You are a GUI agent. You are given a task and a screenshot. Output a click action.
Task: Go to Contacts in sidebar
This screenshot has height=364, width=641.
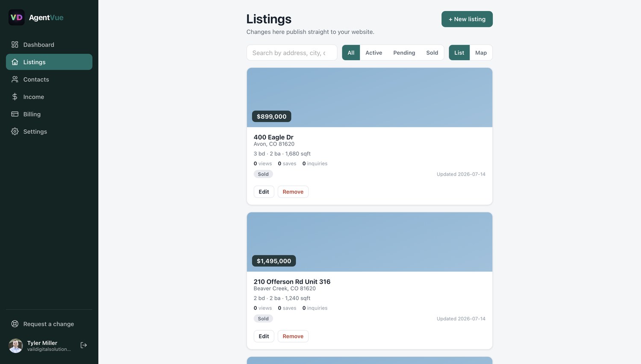pyautogui.click(x=49, y=79)
